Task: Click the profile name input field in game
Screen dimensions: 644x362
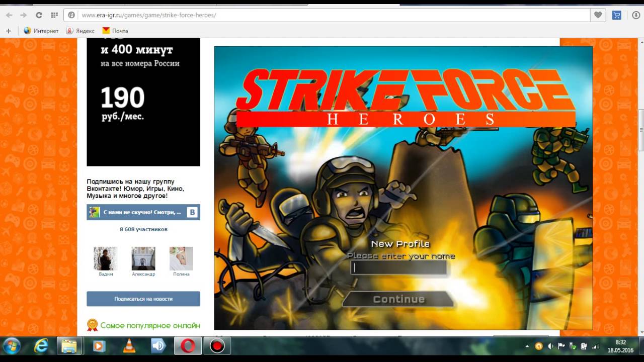Action: 399,268
